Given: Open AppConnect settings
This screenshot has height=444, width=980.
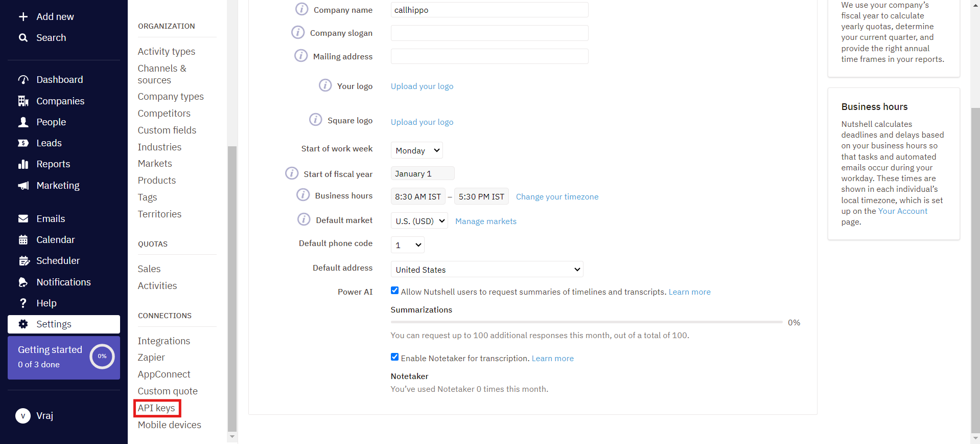Looking at the screenshot, I should [164, 374].
